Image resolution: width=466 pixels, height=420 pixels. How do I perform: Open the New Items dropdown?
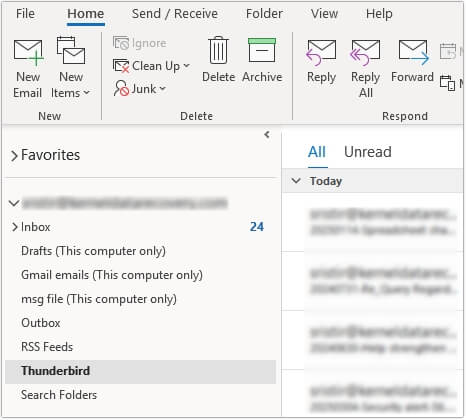71,68
